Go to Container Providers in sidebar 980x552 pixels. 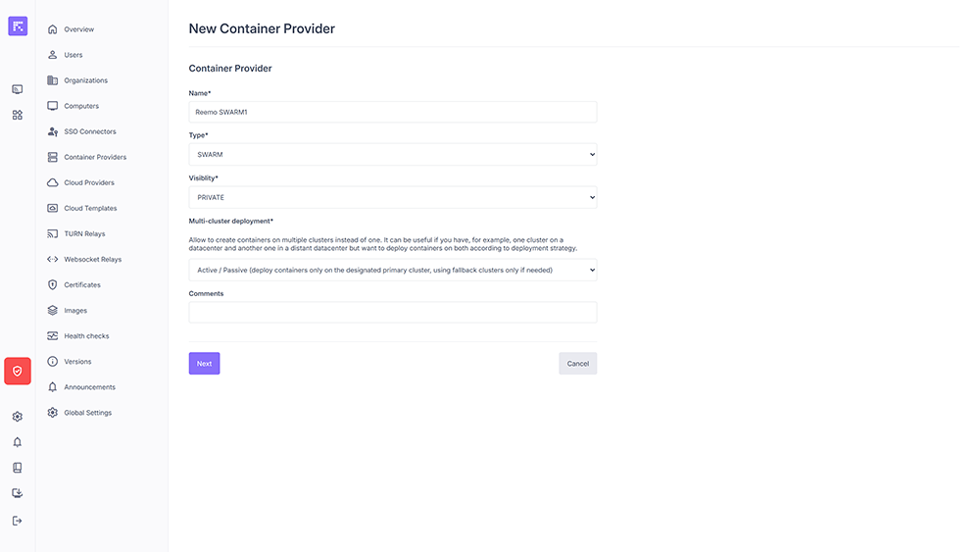click(94, 157)
